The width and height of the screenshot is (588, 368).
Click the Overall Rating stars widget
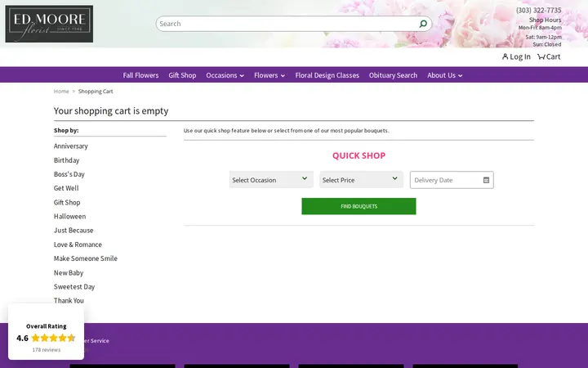tap(53, 338)
